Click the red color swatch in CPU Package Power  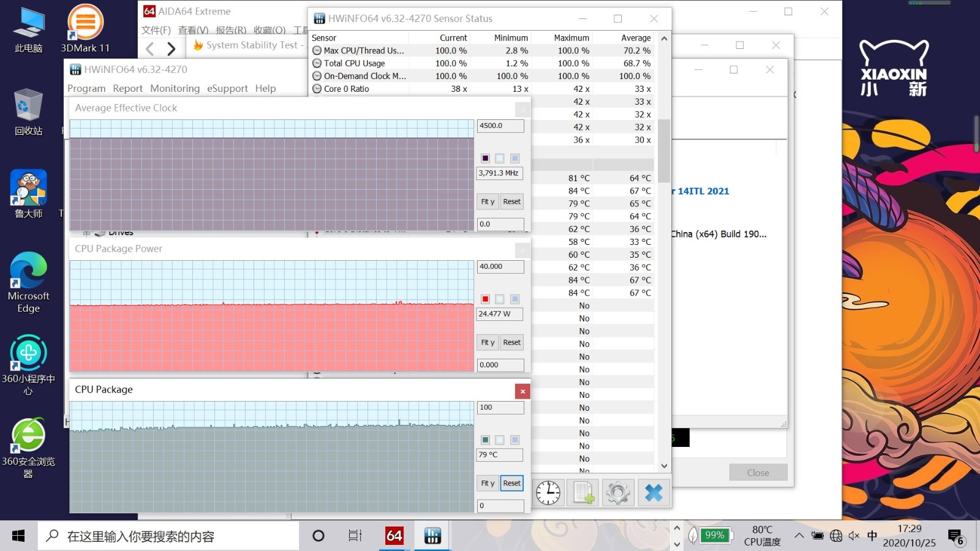485,299
